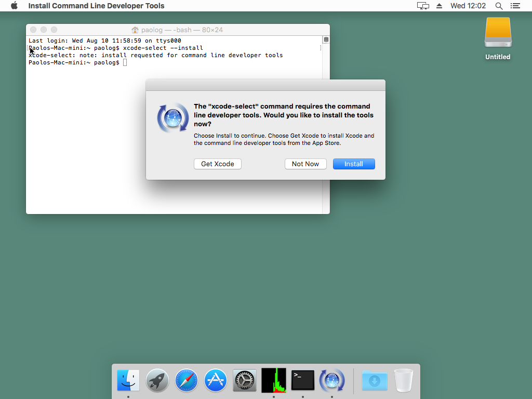The height and width of the screenshot is (399, 532).
Task: Click the eject icon in the menu bar
Action: click(x=439, y=6)
